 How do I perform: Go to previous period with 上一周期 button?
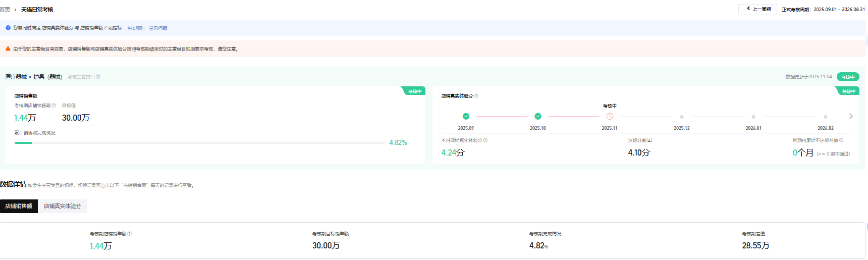point(758,9)
